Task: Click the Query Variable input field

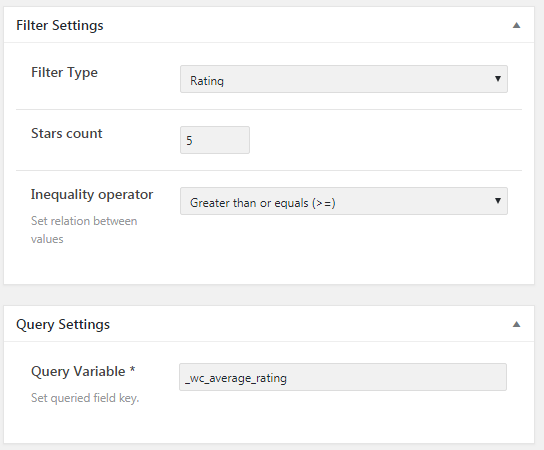Action: pyautogui.click(x=343, y=377)
